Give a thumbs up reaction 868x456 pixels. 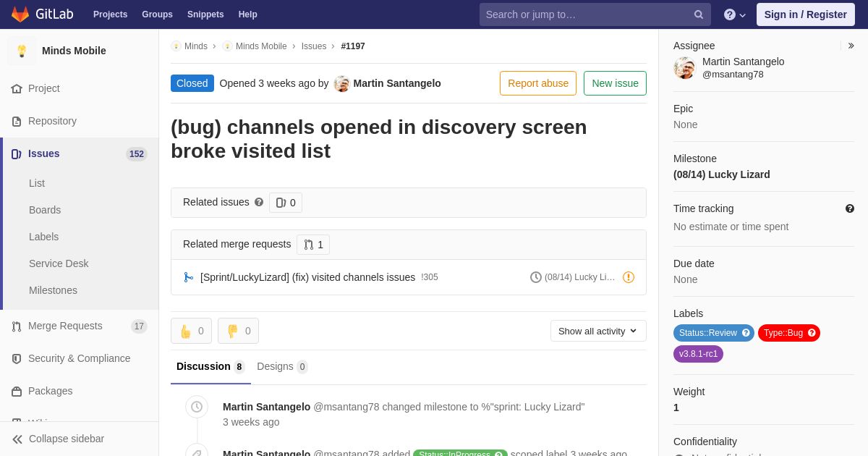click(191, 331)
